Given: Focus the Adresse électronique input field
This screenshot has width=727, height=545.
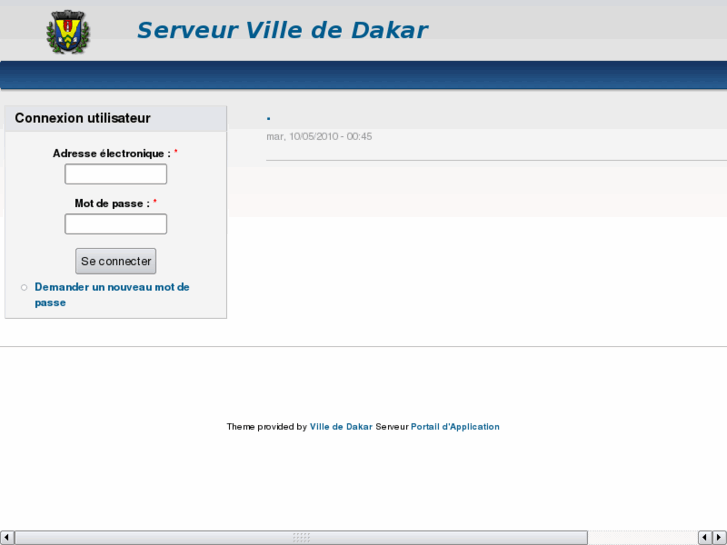Looking at the screenshot, I should tap(116, 174).
